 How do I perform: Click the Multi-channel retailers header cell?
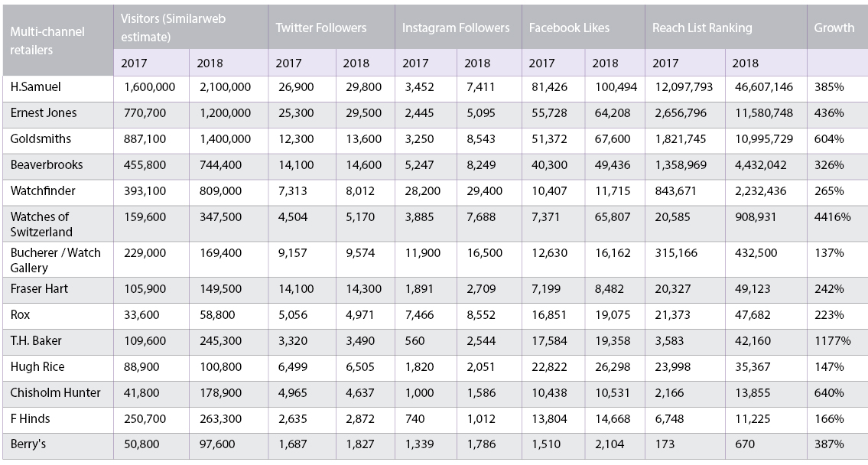click(47, 41)
